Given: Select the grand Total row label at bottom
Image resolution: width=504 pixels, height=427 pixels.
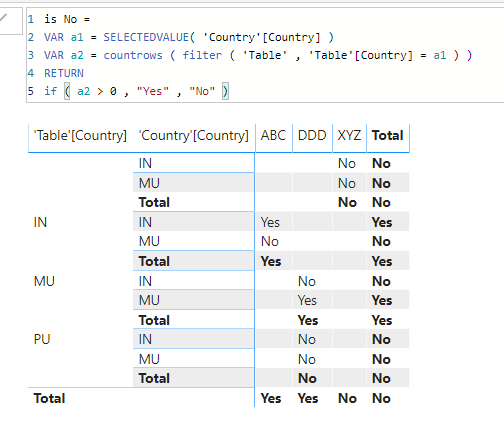Looking at the screenshot, I should (49, 398).
